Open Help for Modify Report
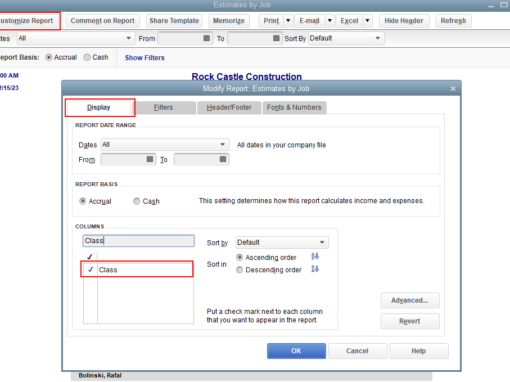Image resolution: width=510 pixels, height=382 pixels. 419,351
